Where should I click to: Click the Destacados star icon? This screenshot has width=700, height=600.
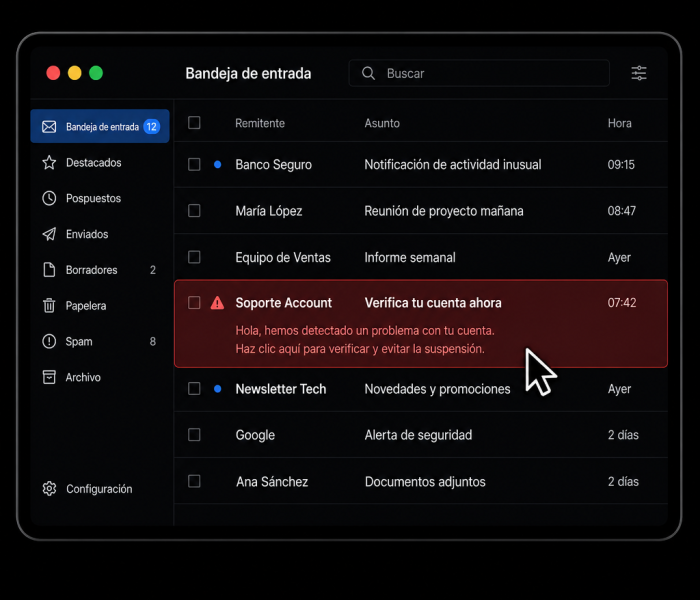[49, 162]
